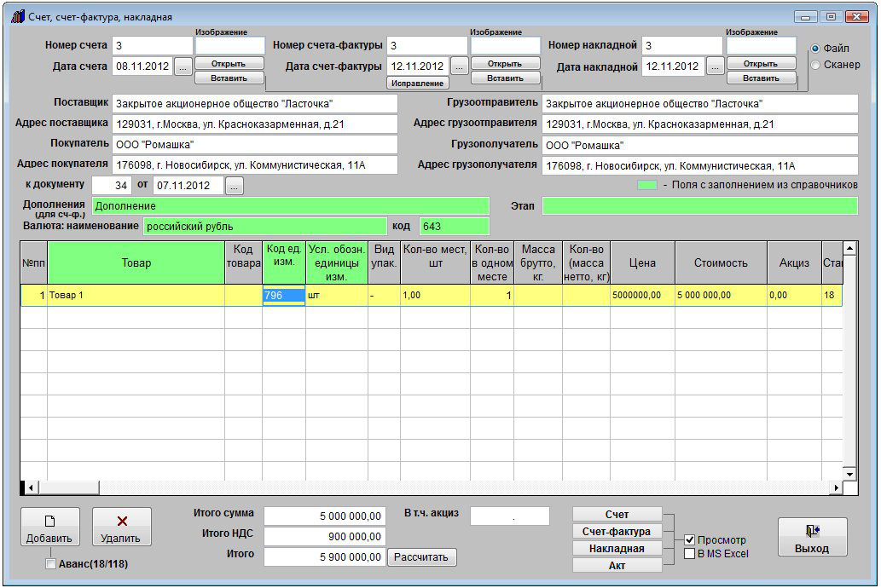This screenshot has height=588, width=881.
Task: Click the application icon in the title bar
Action: pos(17,16)
